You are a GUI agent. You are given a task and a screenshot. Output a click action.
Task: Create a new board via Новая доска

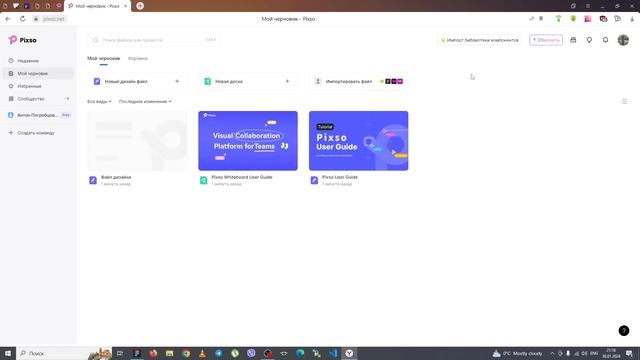tap(248, 82)
